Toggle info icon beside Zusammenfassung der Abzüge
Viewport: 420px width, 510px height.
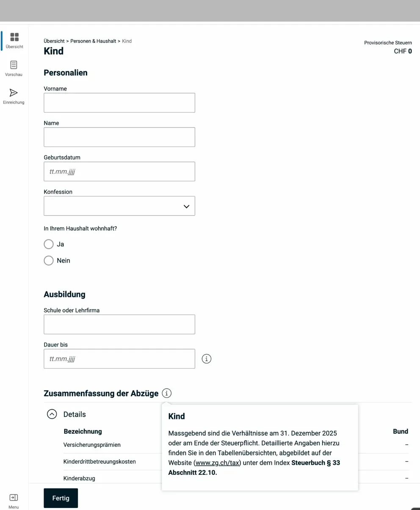pos(167,394)
